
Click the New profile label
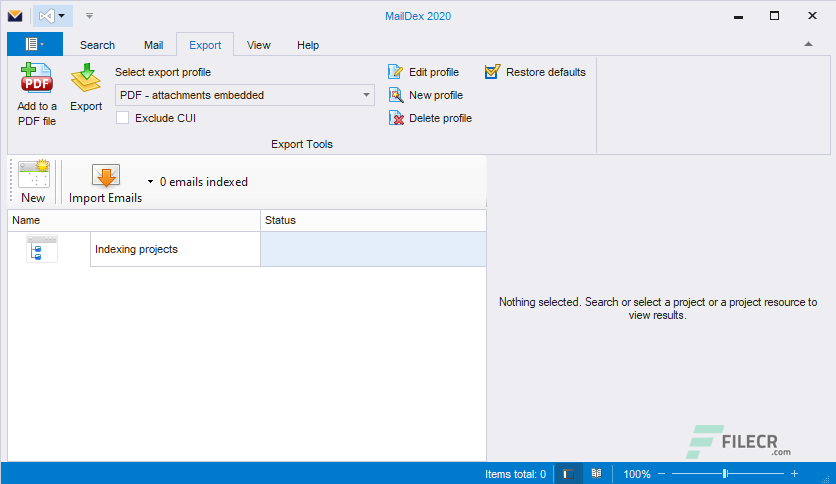pyautogui.click(x=436, y=95)
